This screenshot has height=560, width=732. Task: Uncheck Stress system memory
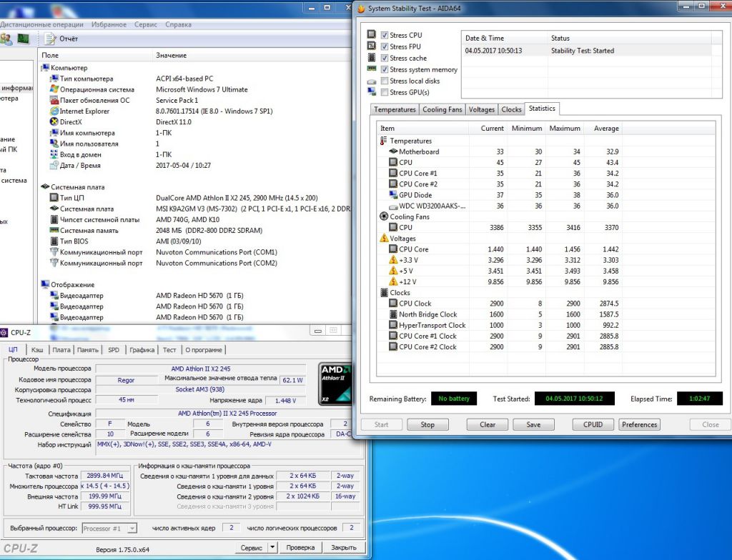pos(385,69)
